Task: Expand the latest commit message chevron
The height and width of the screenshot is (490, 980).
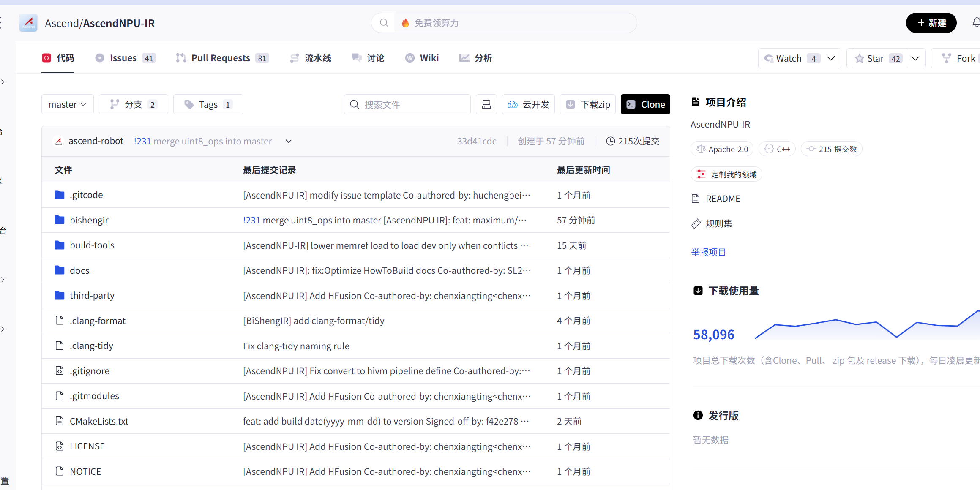Action: pyautogui.click(x=289, y=141)
